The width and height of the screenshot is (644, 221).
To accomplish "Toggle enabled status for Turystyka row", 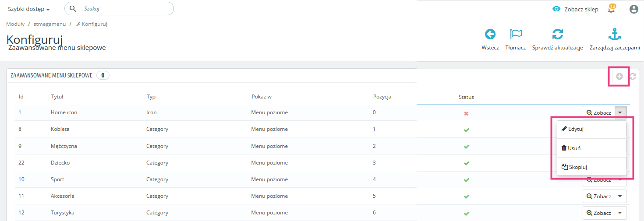I will 466,213.
